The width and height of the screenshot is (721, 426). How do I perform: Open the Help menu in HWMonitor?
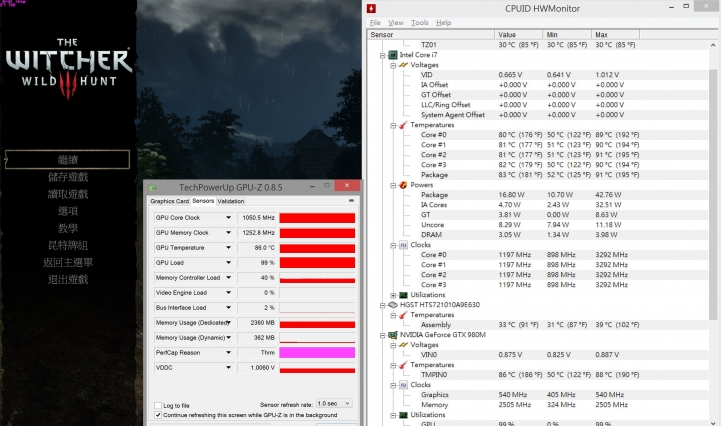click(x=443, y=23)
